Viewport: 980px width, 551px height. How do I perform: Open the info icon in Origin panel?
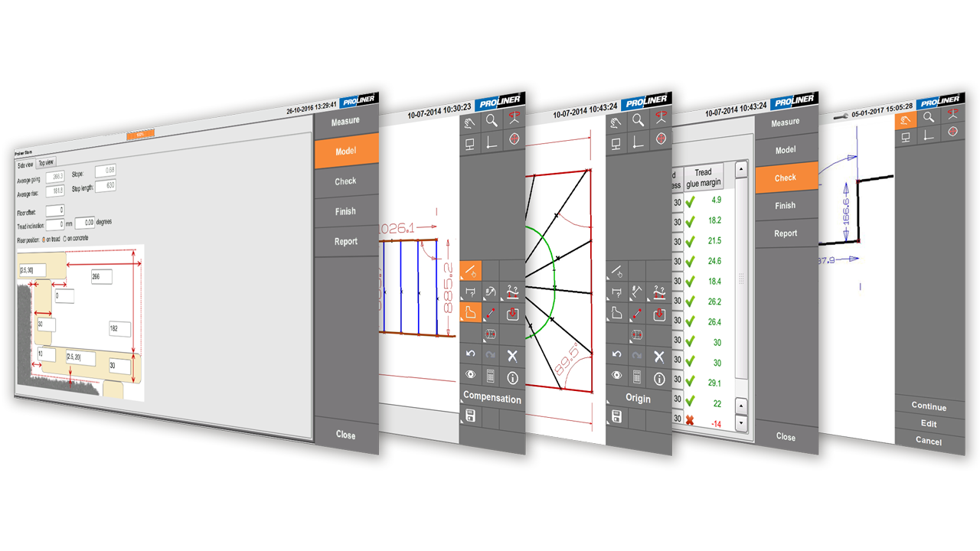(x=660, y=377)
